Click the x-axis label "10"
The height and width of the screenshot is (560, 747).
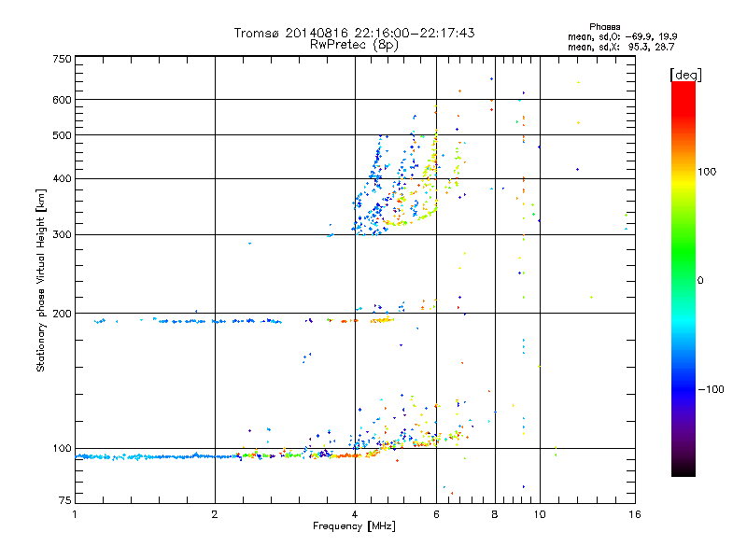[540, 514]
